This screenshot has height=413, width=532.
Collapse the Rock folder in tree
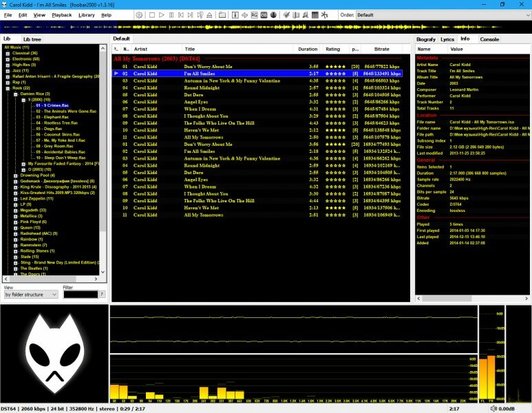tap(8, 87)
